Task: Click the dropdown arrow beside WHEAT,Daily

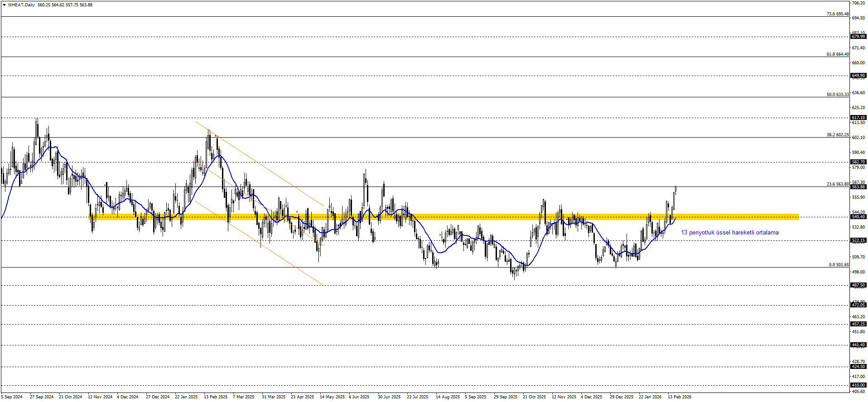Action: click(4, 5)
